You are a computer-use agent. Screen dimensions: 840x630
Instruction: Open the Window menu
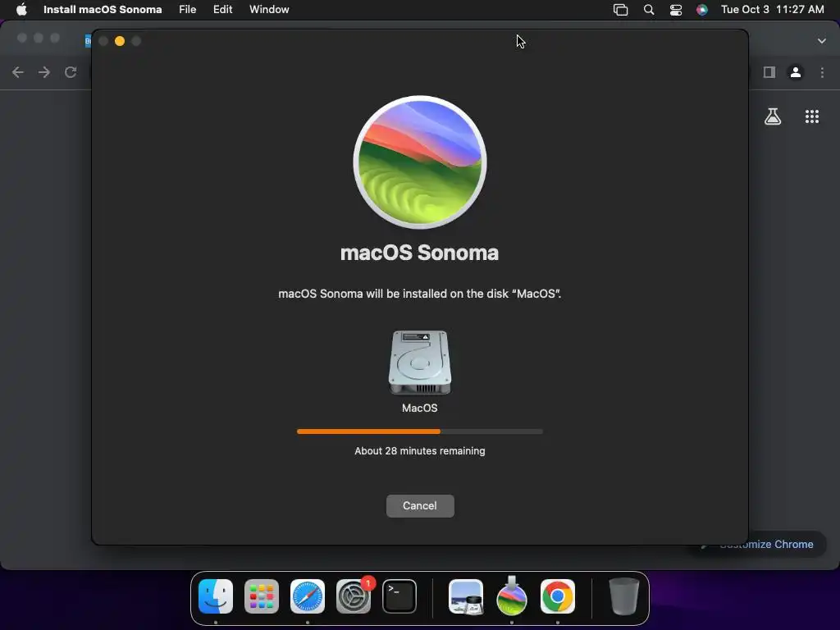[x=269, y=10]
